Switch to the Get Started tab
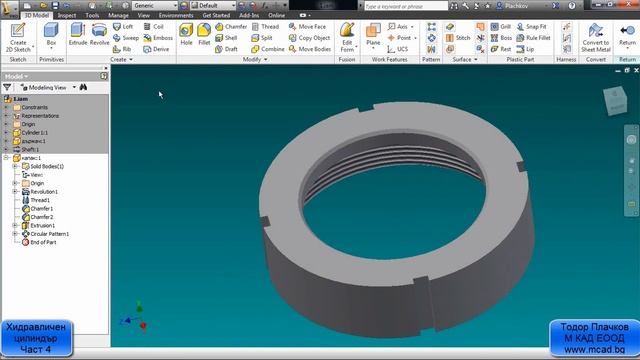The image size is (640, 360). tap(216, 16)
